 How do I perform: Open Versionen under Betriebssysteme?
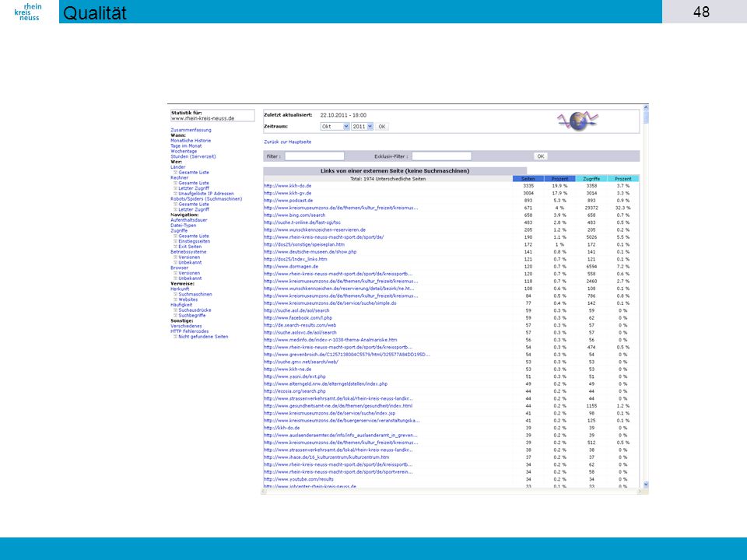click(189, 257)
